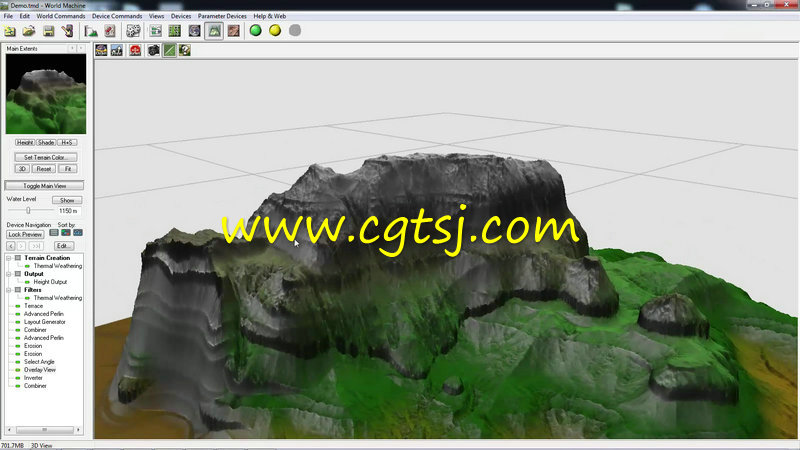Sort devices using the list icon
The image size is (800, 450).
tap(54, 233)
